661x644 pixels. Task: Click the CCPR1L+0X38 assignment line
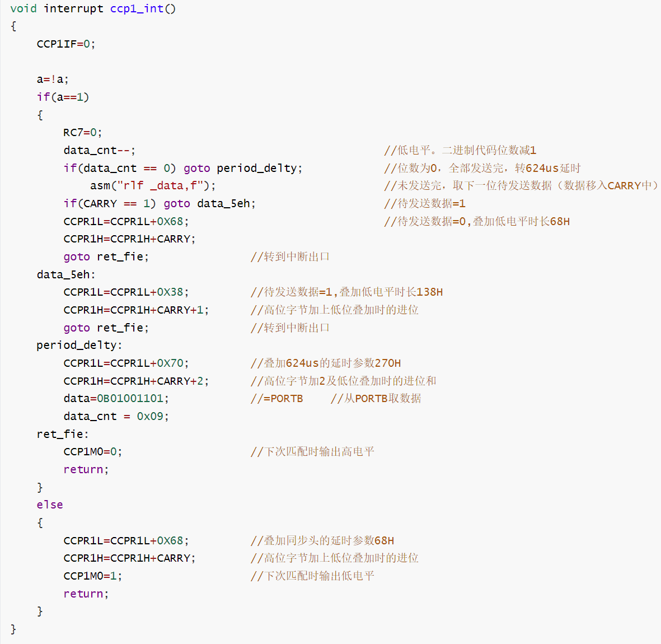point(126,292)
